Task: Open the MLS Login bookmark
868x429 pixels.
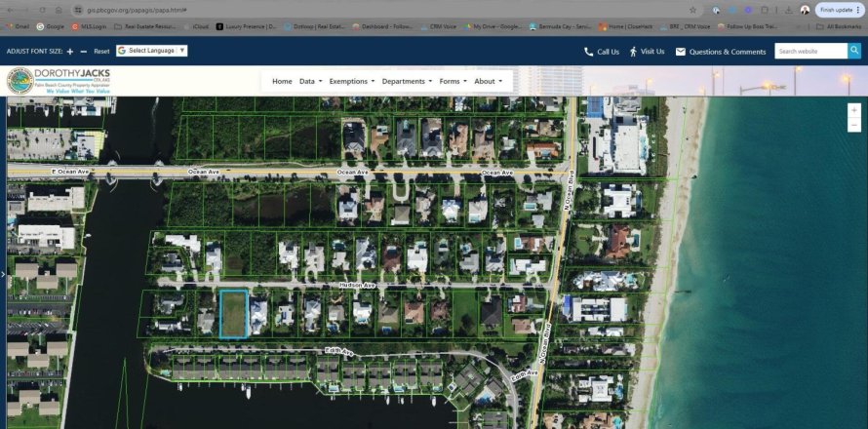Action: click(x=91, y=26)
